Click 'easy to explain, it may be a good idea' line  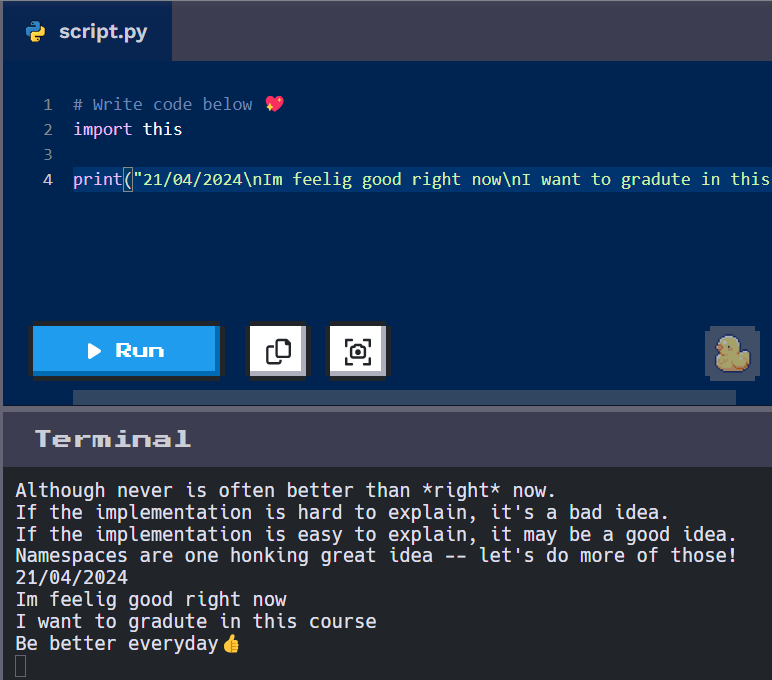[x=376, y=535]
